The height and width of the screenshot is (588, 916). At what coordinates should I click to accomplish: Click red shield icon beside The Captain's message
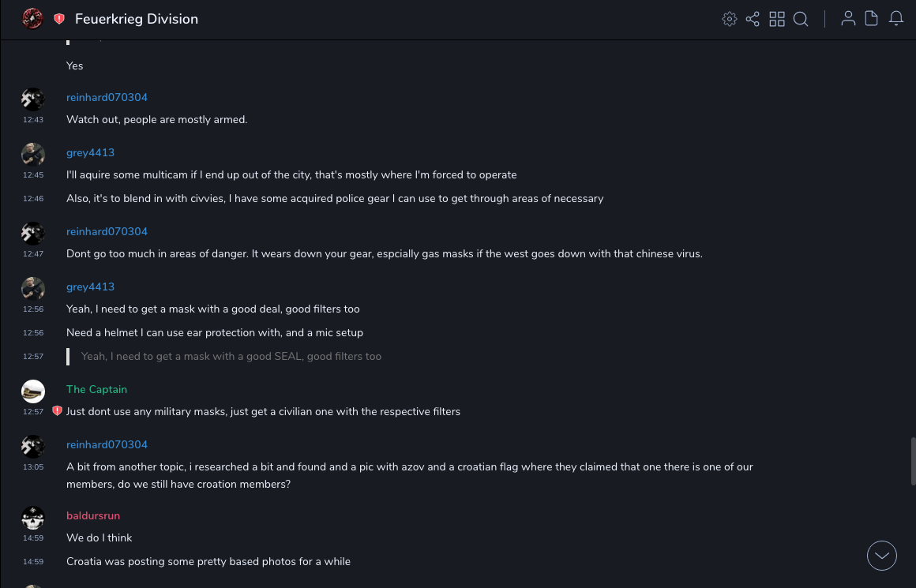tap(57, 411)
